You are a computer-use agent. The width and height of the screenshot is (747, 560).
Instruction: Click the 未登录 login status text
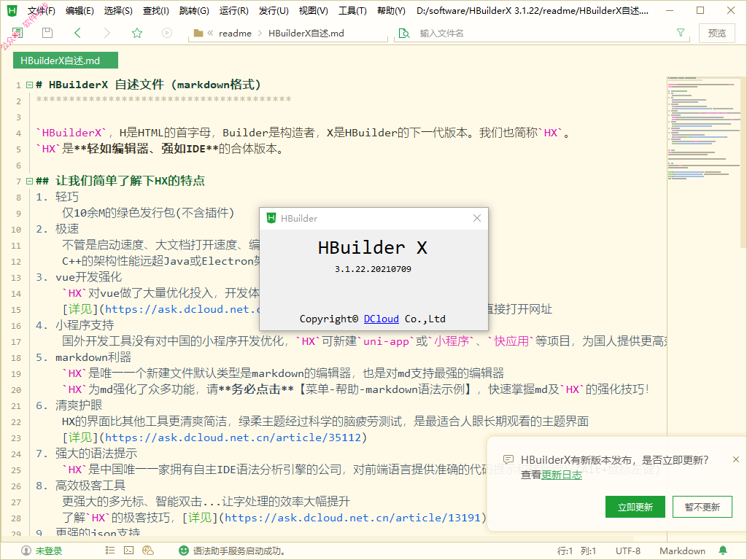click(x=49, y=551)
